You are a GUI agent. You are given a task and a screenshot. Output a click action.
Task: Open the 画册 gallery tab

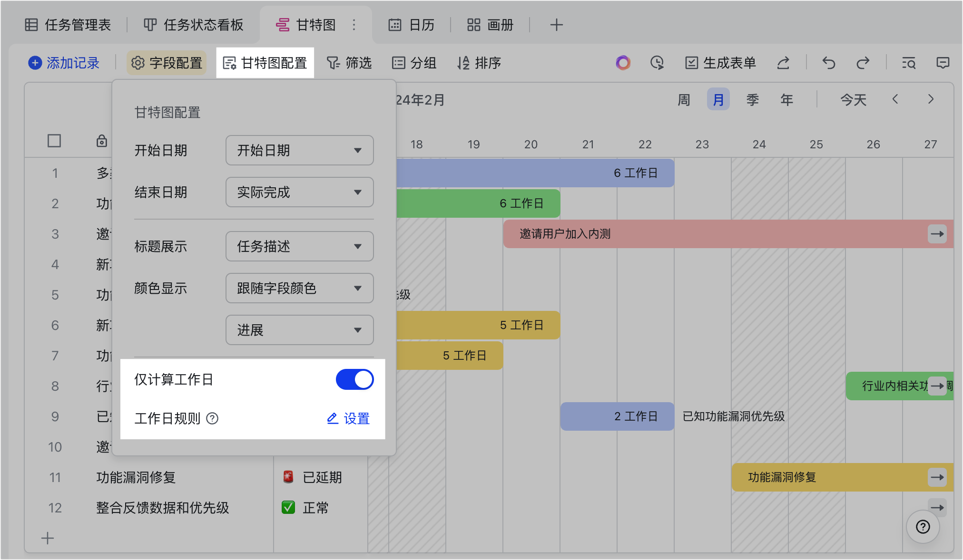point(490,25)
